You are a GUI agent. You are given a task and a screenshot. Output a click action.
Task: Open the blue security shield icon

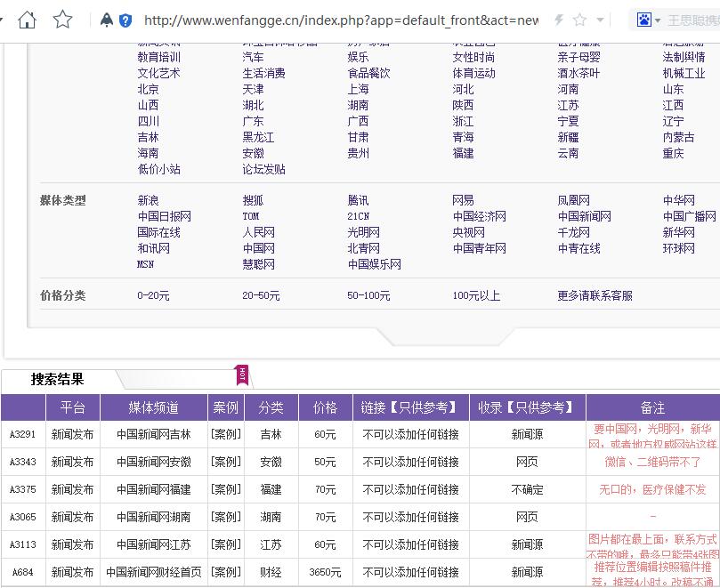click(125, 20)
